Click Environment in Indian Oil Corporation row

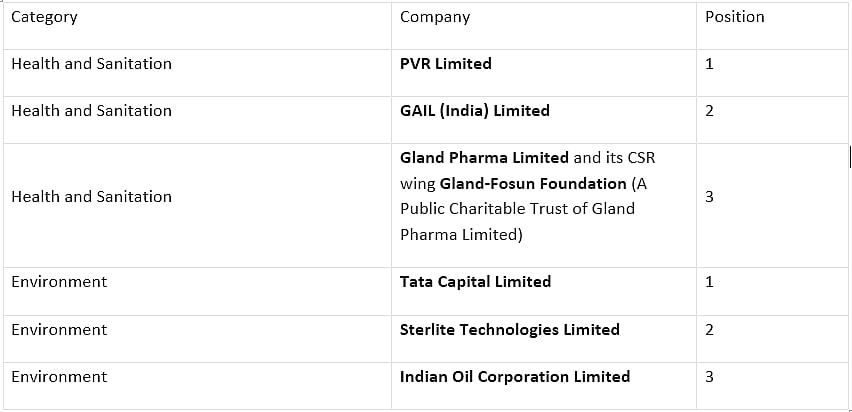(59, 377)
